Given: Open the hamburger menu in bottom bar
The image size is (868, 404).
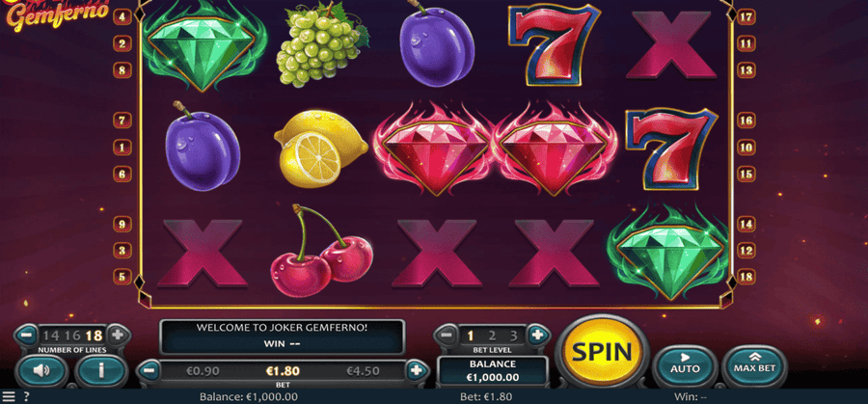Looking at the screenshot, I should click(9, 396).
